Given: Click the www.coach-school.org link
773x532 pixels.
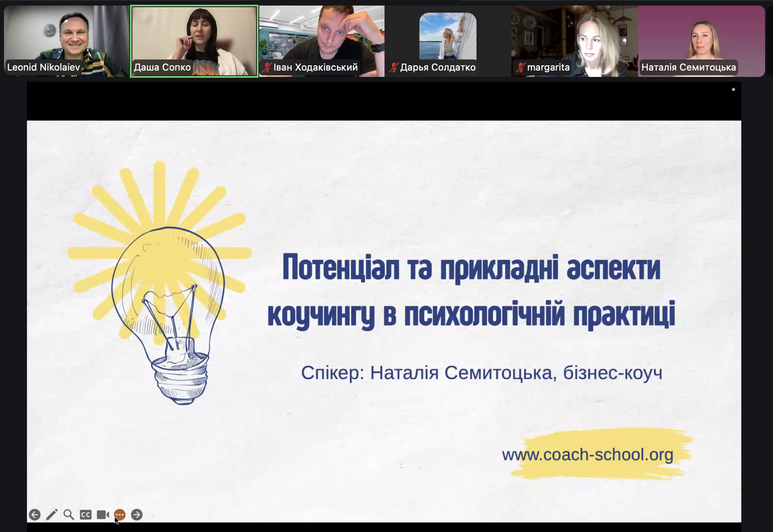Looking at the screenshot, I should [x=587, y=455].
